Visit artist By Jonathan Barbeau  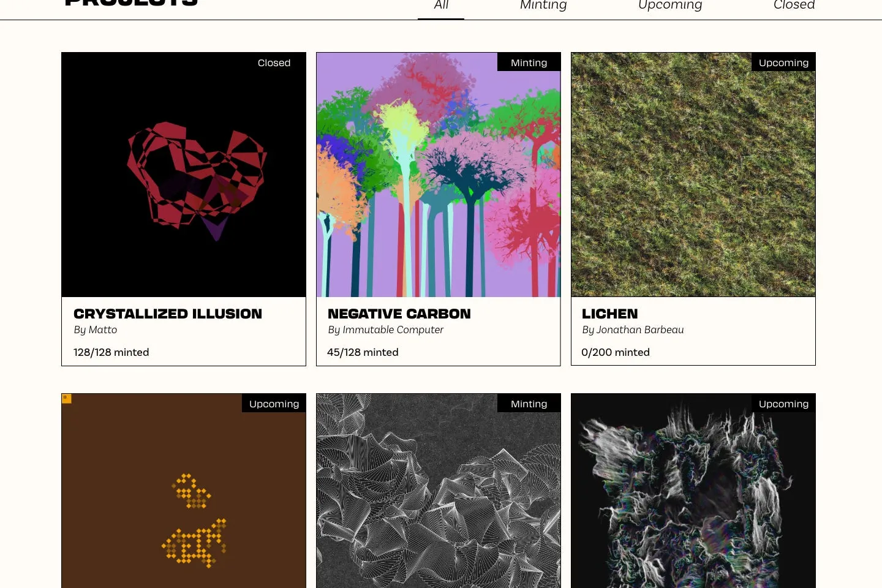coord(633,330)
